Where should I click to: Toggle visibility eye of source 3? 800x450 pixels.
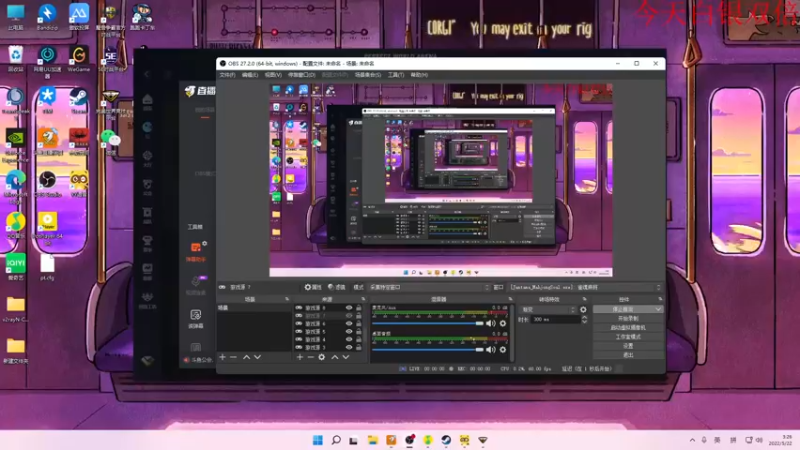(349, 347)
